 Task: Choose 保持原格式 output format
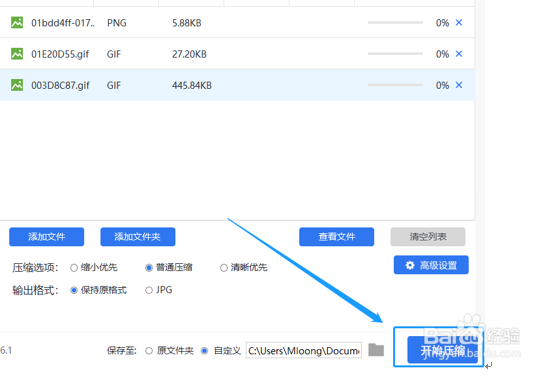tap(74, 290)
